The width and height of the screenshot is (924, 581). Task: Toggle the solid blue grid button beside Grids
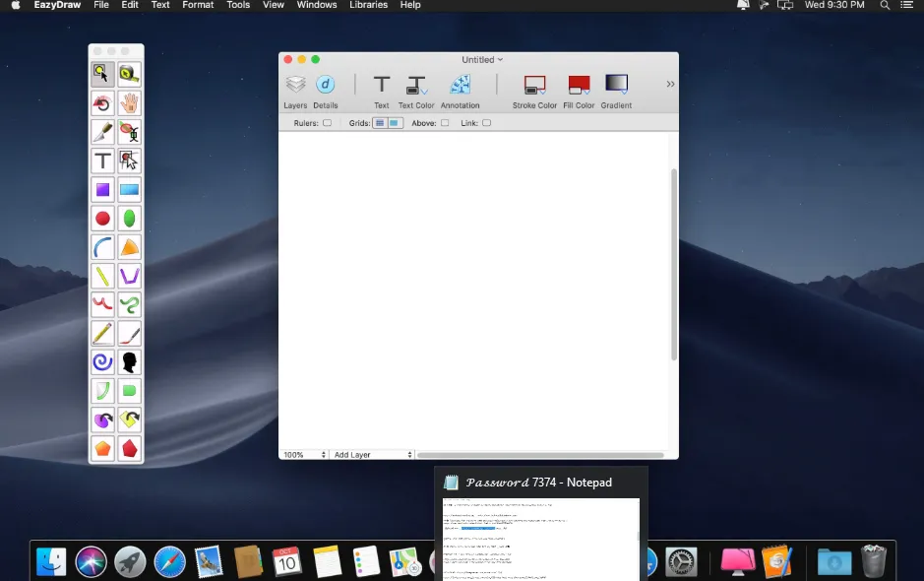coord(395,123)
